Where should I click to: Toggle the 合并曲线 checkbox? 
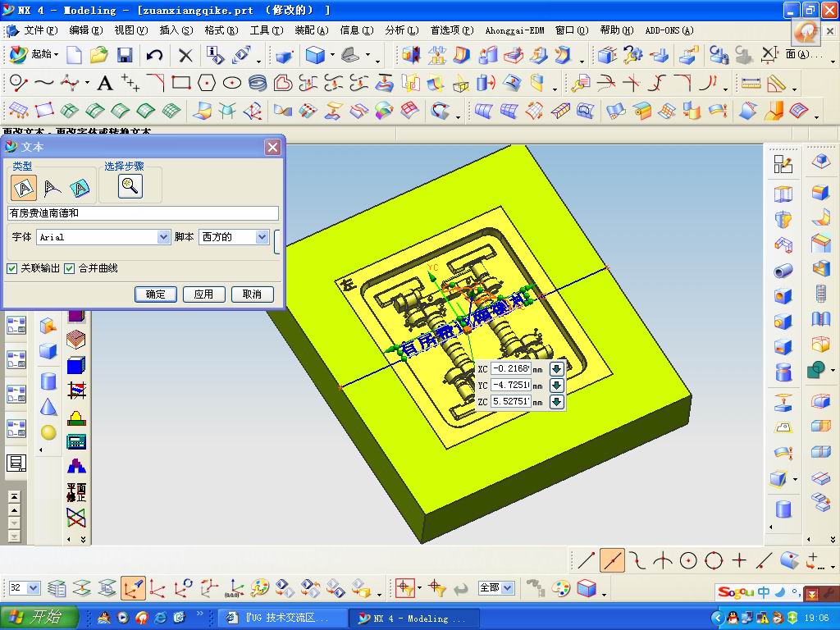[x=69, y=268]
